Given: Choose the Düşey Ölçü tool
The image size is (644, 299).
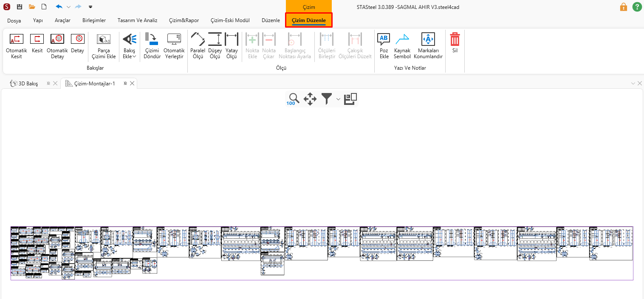Looking at the screenshot, I should click(215, 46).
